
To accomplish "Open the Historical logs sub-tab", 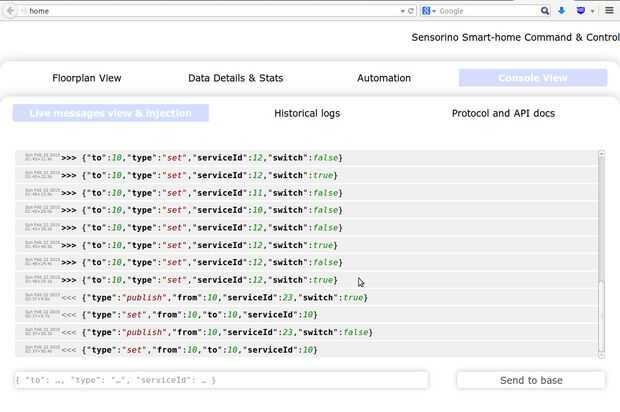I will (x=307, y=113).
